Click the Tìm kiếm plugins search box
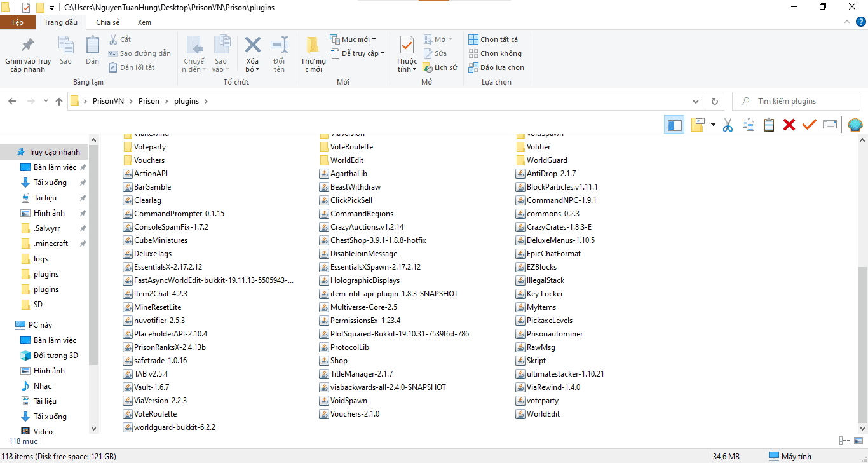The height and width of the screenshot is (463, 868). point(797,101)
